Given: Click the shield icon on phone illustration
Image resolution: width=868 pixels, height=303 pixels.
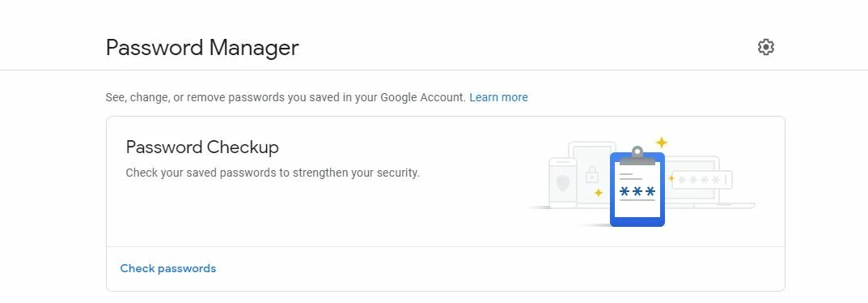Looking at the screenshot, I should pos(562,183).
